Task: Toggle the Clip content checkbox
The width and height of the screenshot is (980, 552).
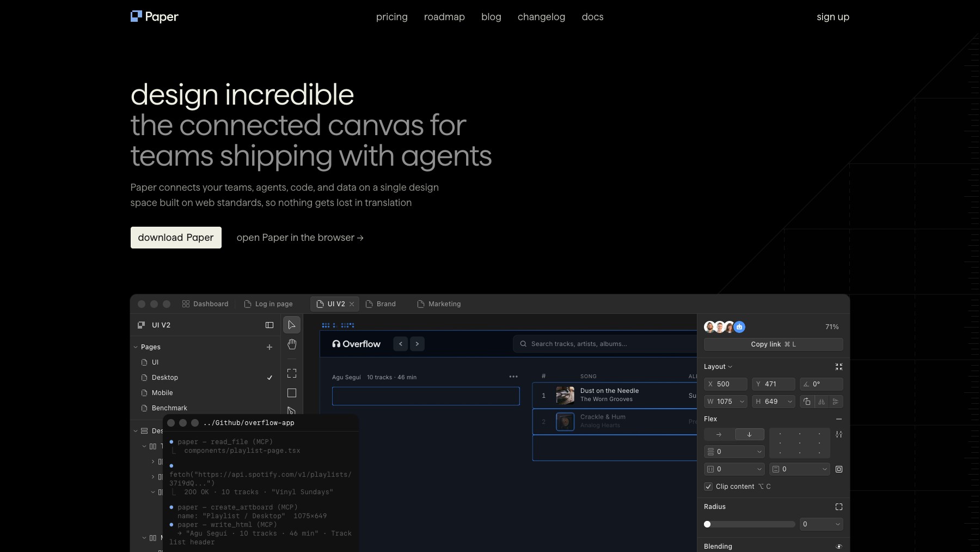Action: pyautogui.click(x=708, y=487)
